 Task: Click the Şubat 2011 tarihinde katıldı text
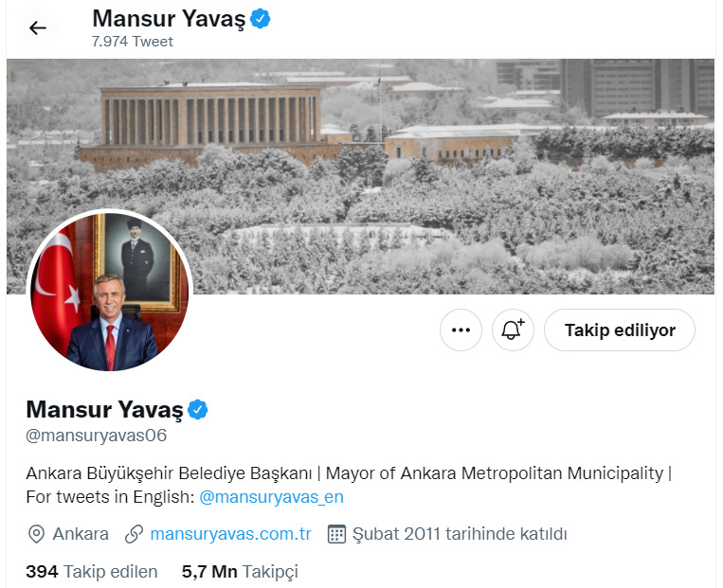[460, 534]
